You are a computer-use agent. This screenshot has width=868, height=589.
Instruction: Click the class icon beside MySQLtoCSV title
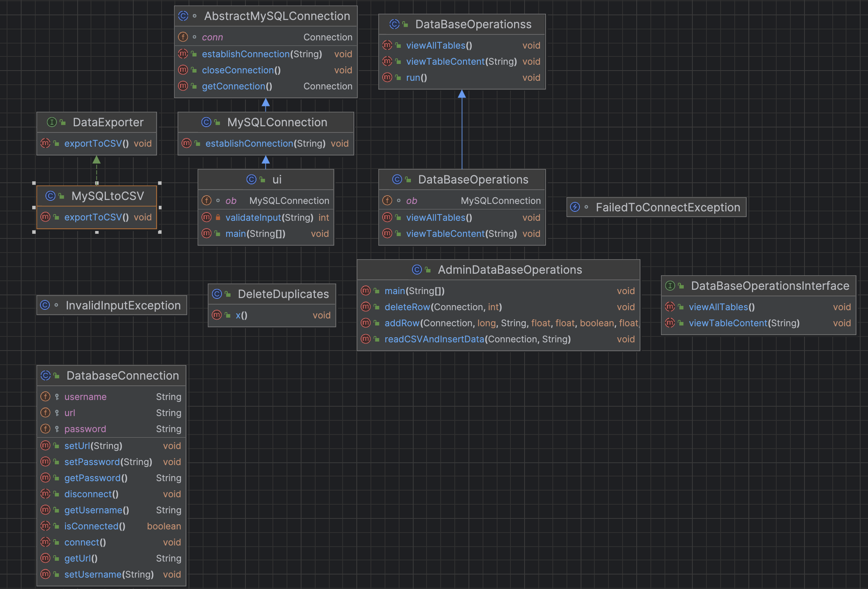[x=50, y=196]
